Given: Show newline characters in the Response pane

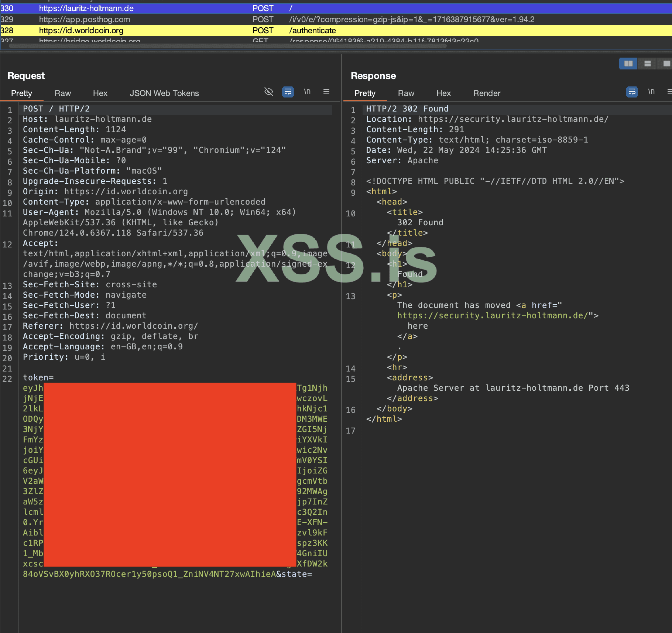Looking at the screenshot, I should tap(652, 92).
